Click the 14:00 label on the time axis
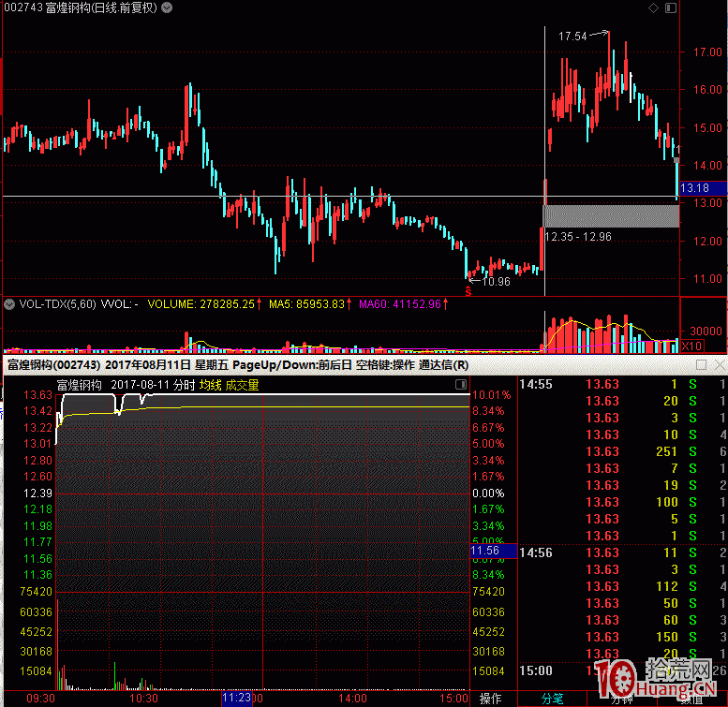The width and height of the screenshot is (728, 707). [x=352, y=699]
